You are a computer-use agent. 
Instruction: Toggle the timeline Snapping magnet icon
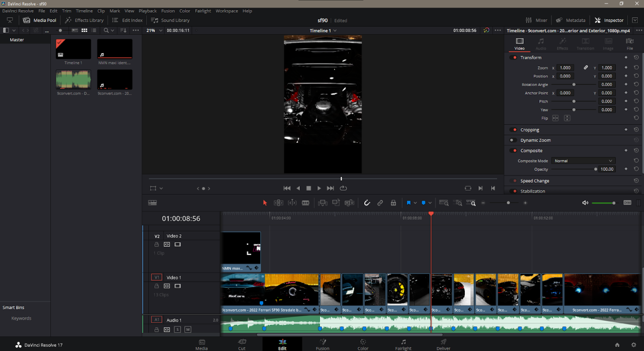tap(367, 203)
